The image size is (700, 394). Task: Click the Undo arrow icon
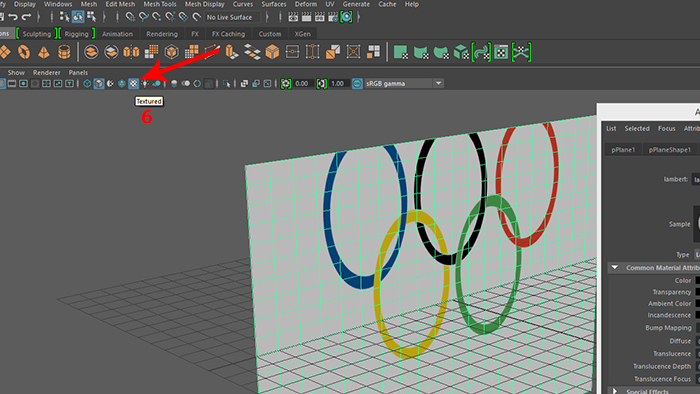12,17
